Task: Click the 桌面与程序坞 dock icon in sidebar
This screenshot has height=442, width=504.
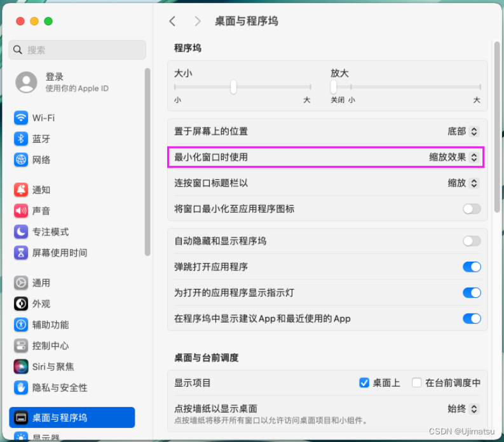Action: click(21, 418)
